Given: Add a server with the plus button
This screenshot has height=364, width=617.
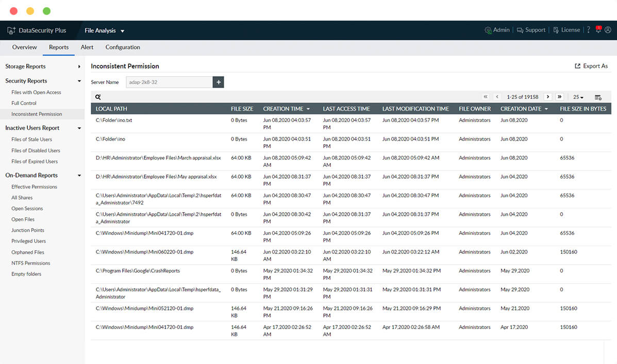Looking at the screenshot, I should pos(218,82).
